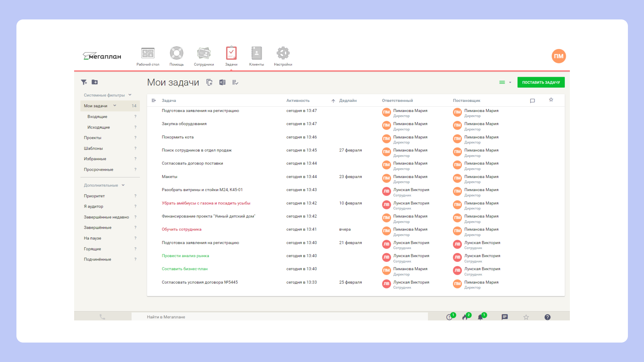Click the phone icon in bottom bar
The height and width of the screenshot is (362, 644).
pos(102,317)
